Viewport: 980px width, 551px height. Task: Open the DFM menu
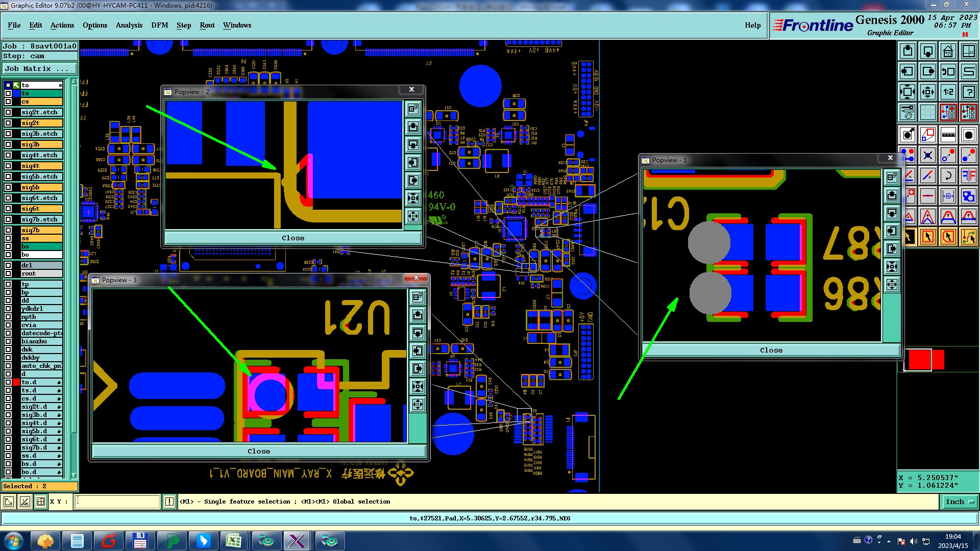(x=159, y=25)
